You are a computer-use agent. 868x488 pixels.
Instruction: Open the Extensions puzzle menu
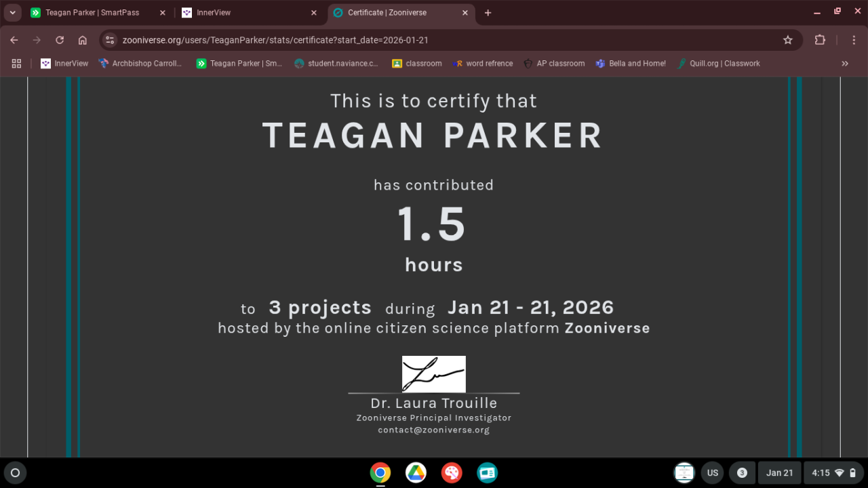[820, 40]
